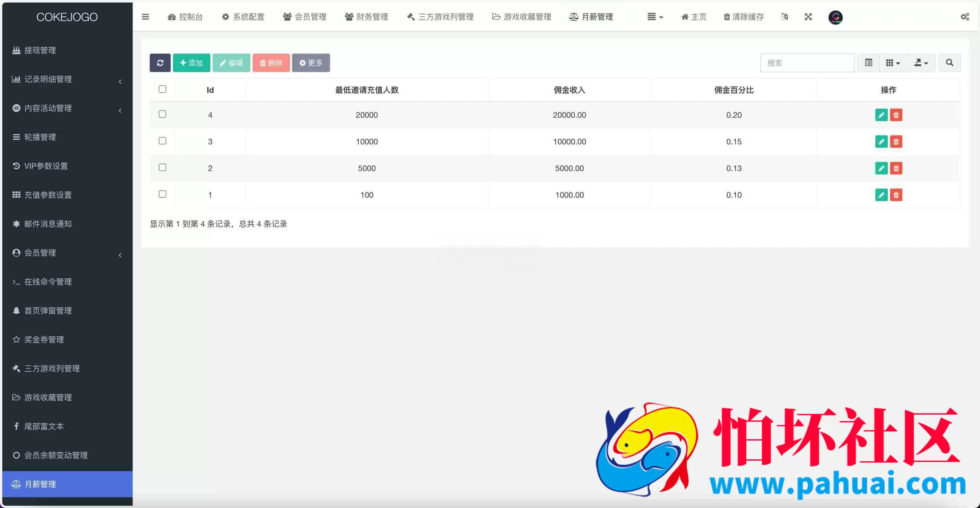Viewport: 980px width, 508px height.
Task: Open 在线命令管理 in the sidebar
Action: pos(67,282)
